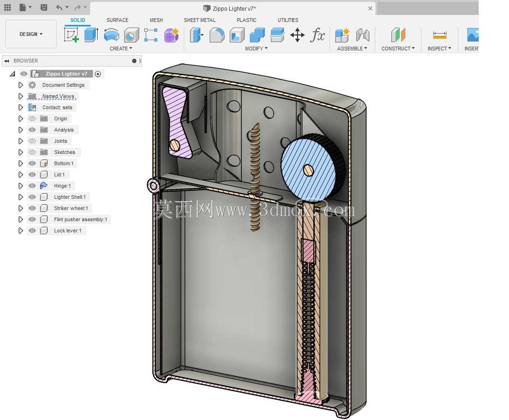
Task: Select the Measure tool
Action: point(439,35)
